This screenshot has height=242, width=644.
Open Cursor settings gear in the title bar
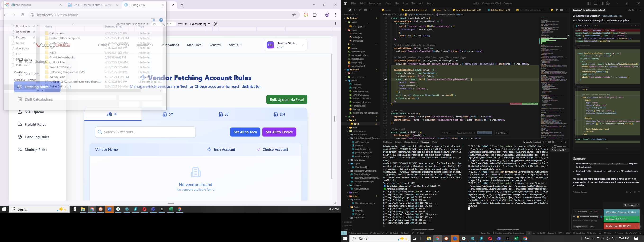pyautogui.click(x=608, y=4)
